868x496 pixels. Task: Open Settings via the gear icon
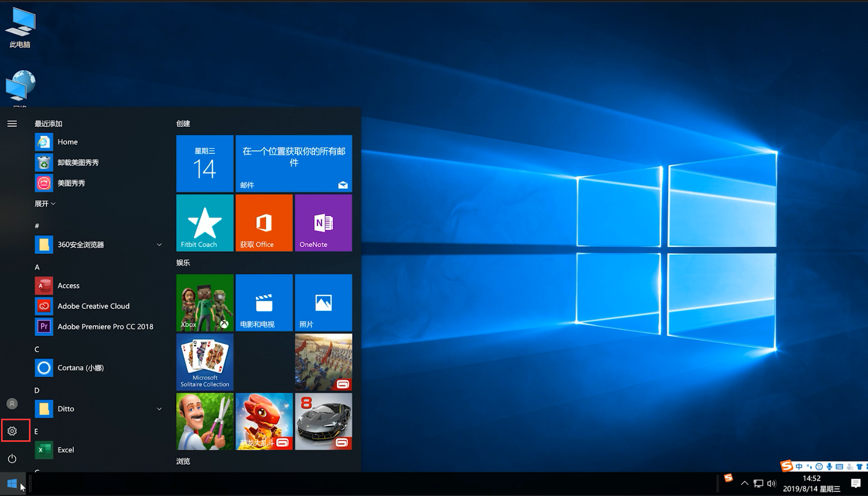[x=12, y=431]
